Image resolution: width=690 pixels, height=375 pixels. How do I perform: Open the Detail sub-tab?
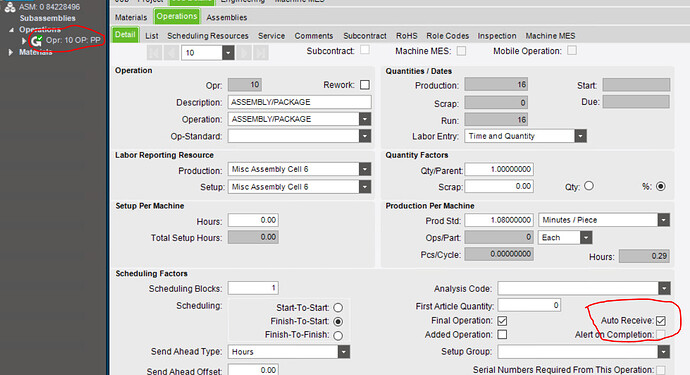click(125, 35)
